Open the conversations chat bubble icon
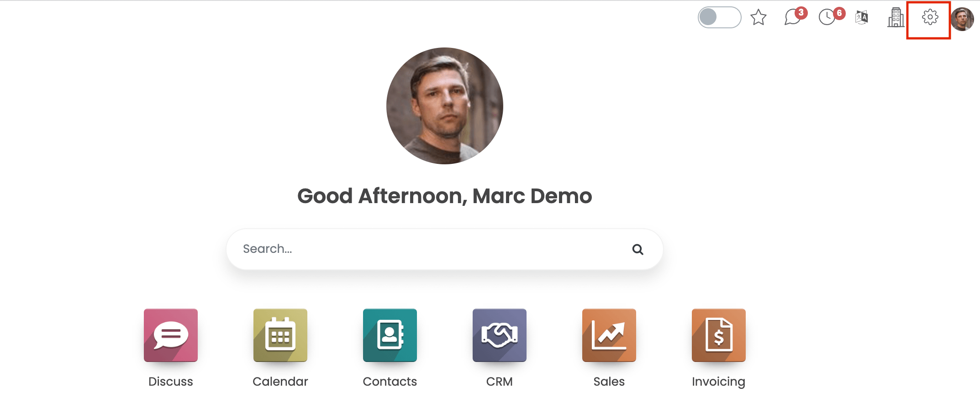Viewport: 980px width, 398px height. pyautogui.click(x=793, y=17)
